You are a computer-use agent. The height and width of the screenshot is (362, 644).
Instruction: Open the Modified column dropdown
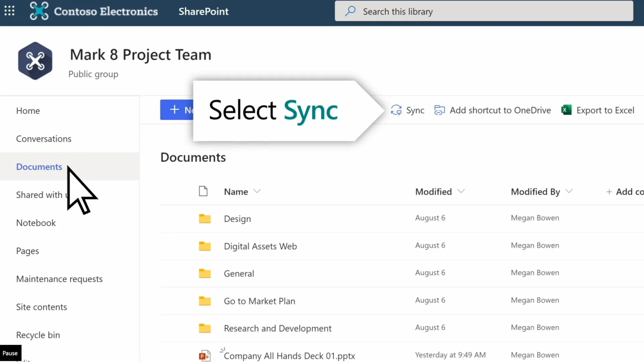[x=461, y=191]
